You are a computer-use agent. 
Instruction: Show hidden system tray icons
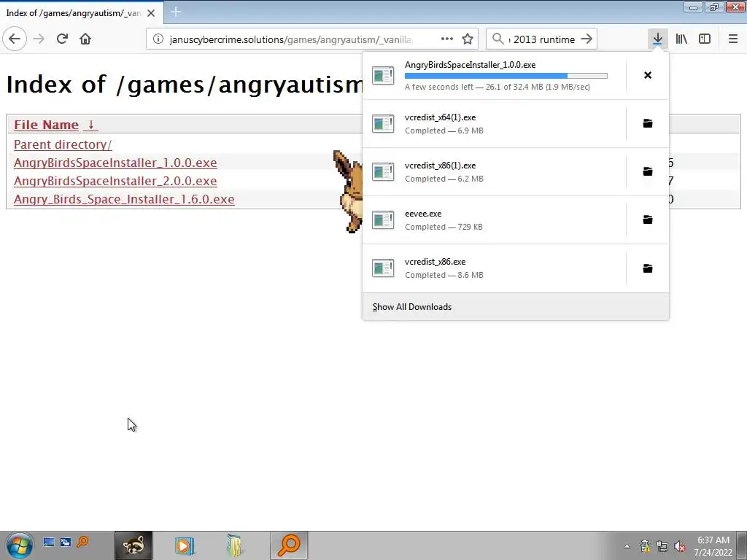627,546
